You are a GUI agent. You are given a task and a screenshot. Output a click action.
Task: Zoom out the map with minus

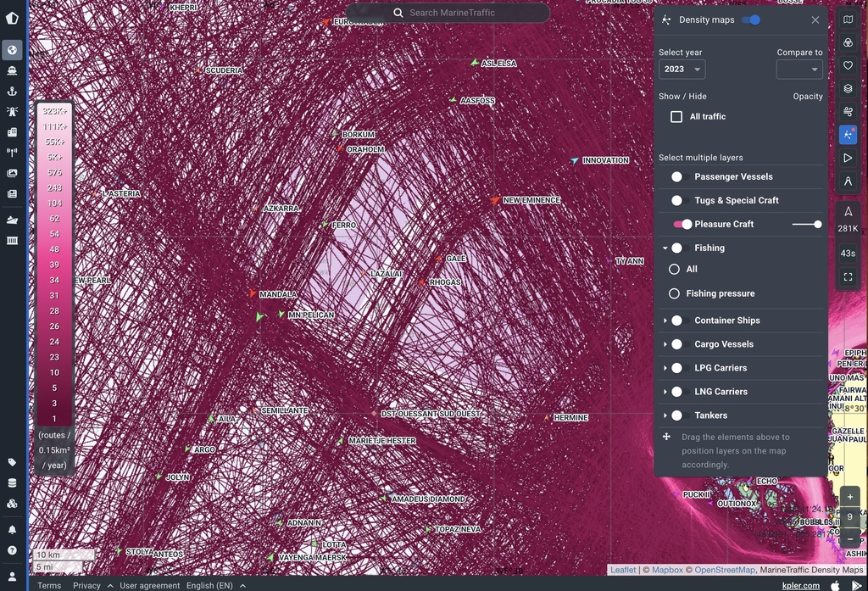point(849,539)
